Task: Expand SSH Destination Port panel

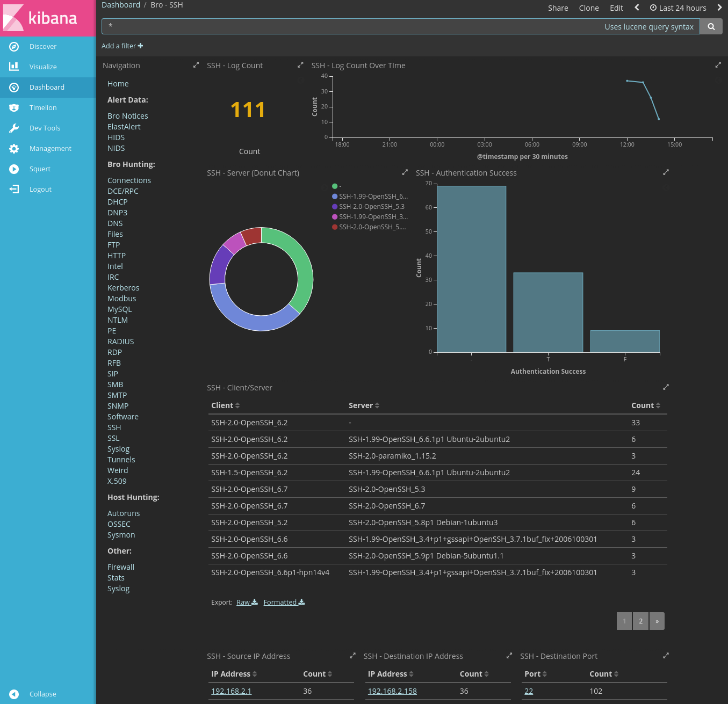Action: pyautogui.click(x=666, y=656)
